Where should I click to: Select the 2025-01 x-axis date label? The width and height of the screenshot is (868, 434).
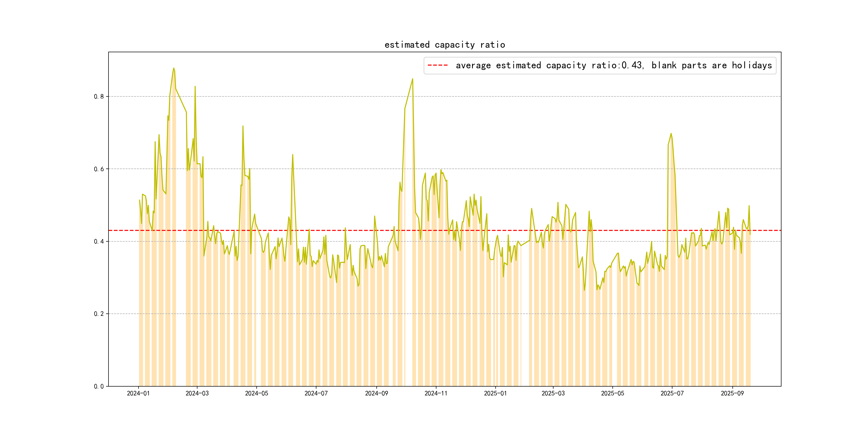point(495,394)
